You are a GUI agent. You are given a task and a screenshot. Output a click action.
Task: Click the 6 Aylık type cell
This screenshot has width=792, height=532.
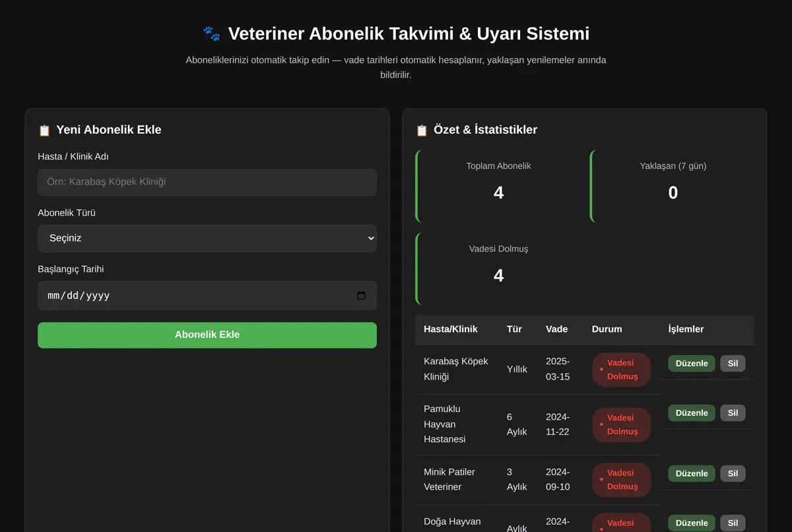[517, 424]
